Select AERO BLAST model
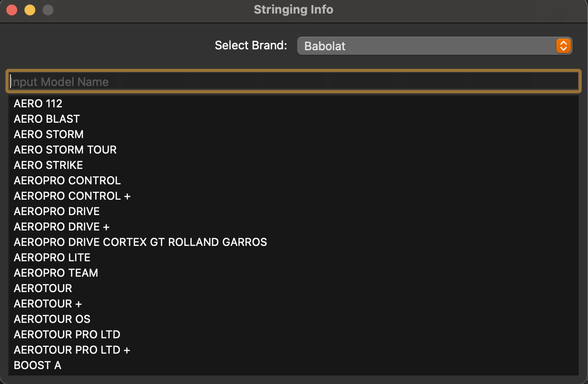Viewport: 588px width, 384px height. click(x=46, y=119)
